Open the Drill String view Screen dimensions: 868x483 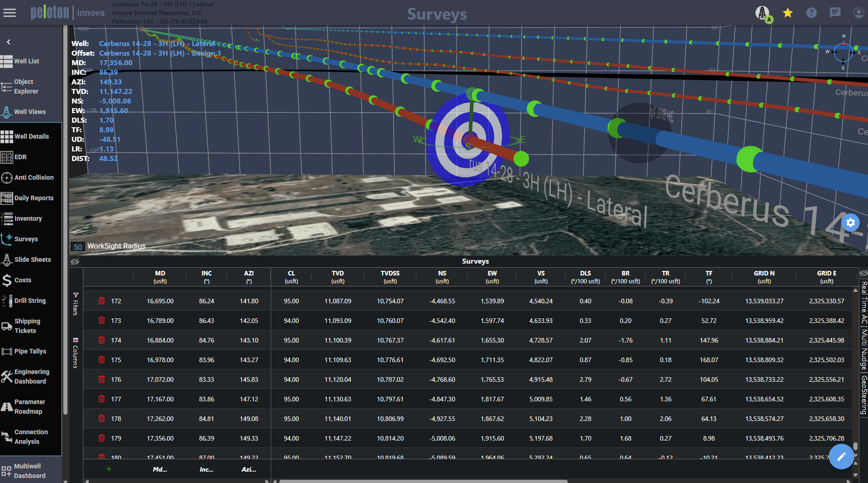pos(29,301)
